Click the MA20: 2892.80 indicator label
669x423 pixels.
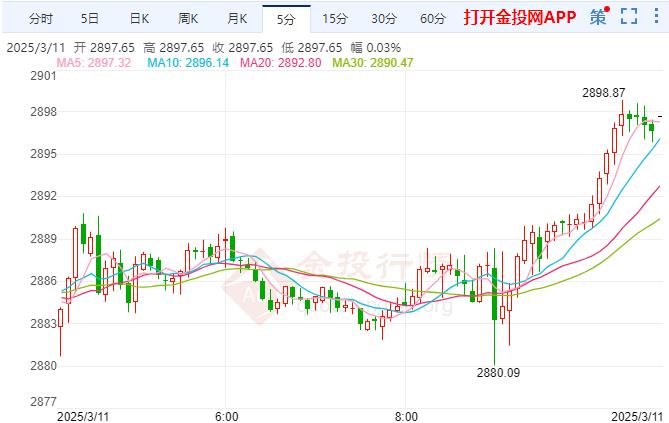[281, 63]
